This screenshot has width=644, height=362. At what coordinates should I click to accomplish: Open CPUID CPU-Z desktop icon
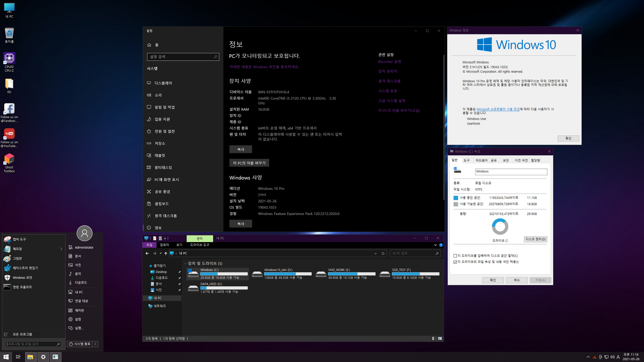[x=9, y=62]
